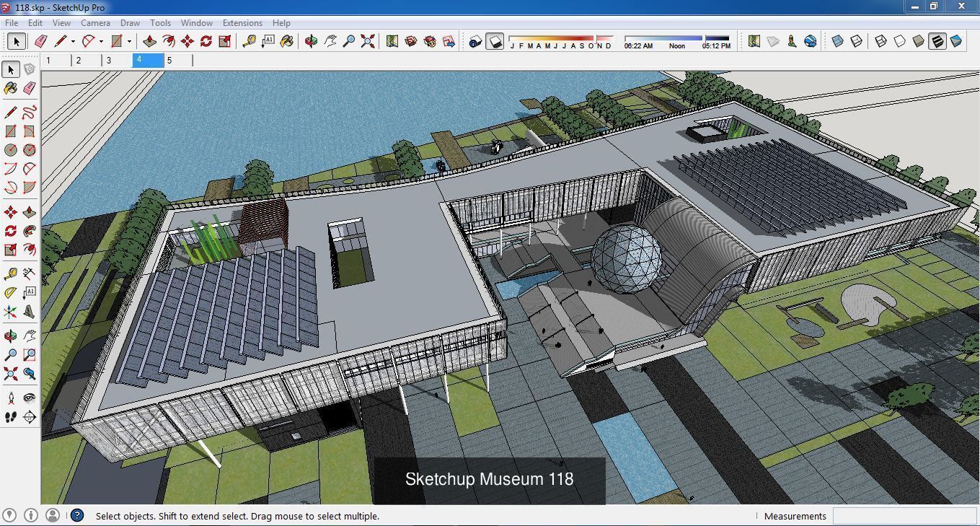The image size is (980, 526).
Task: Switch to Shaded With Textures style
Action: coord(937,41)
